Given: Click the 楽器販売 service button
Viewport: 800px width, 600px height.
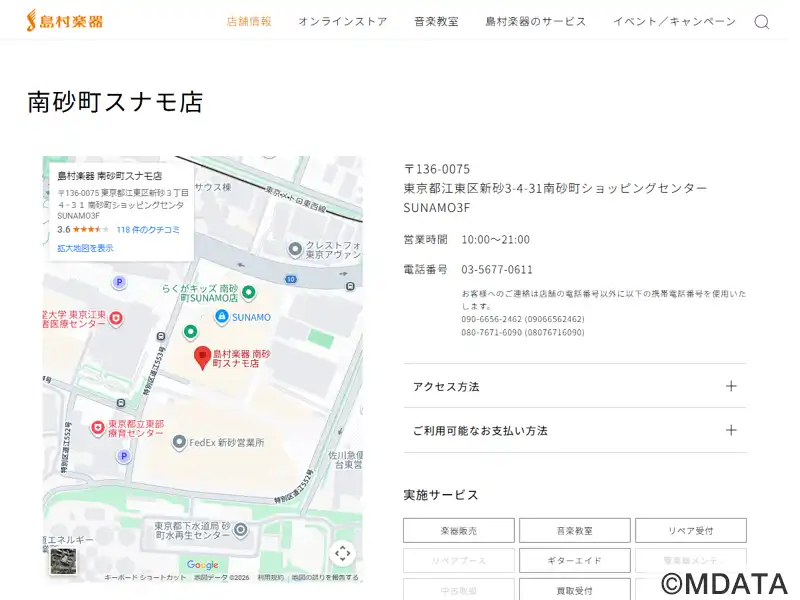Looking at the screenshot, I should [459, 531].
